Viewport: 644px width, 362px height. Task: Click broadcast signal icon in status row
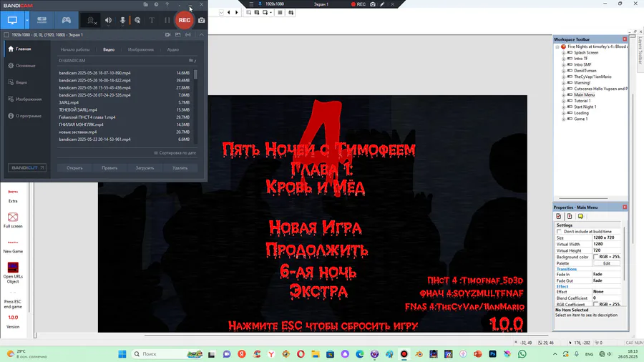188,35
